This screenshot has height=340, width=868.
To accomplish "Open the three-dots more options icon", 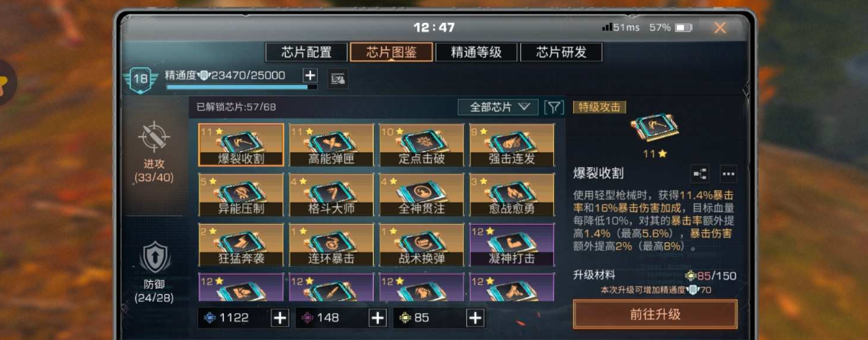I will click(x=728, y=174).
